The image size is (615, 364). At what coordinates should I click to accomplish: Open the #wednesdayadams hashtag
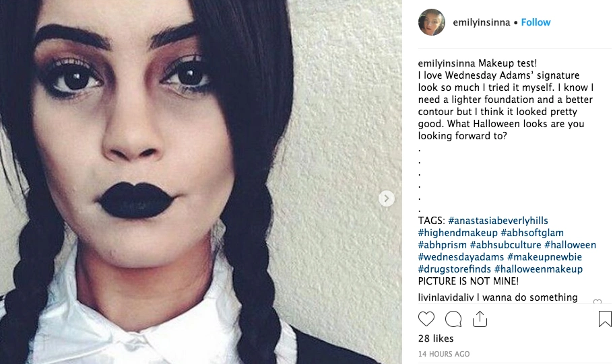(461, 257)
